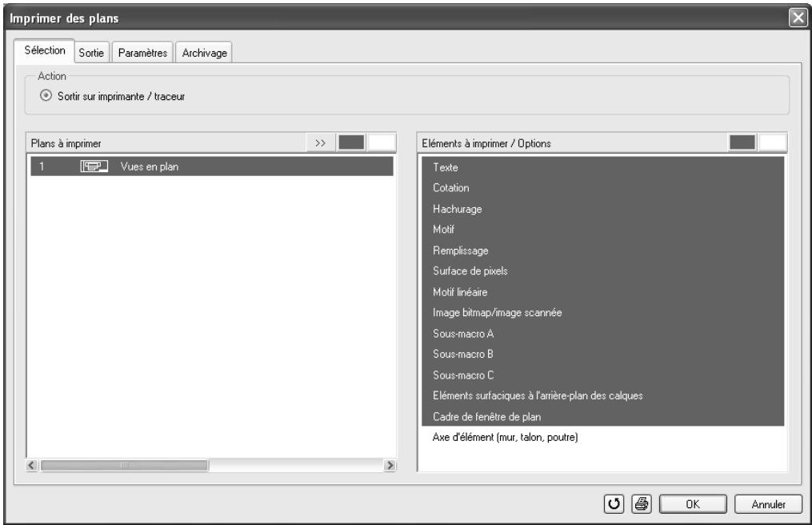812x525 pixels.
Task: Toggle the Sous-macro B option
Action: point(602,354)
